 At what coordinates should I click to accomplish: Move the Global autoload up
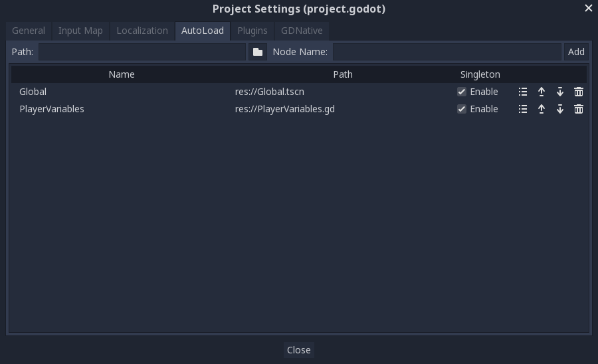[x=542, y=92]
